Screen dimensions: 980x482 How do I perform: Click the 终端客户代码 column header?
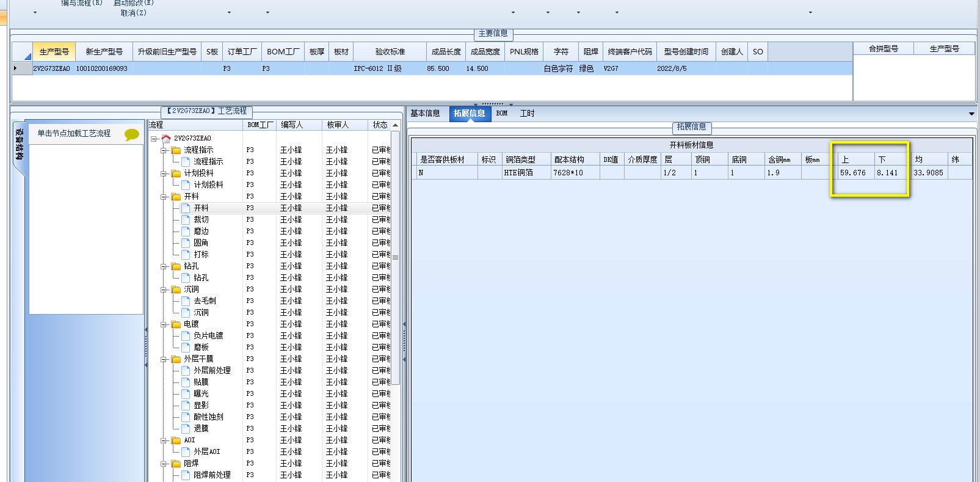pyautogui.click(x=630, y=52)
